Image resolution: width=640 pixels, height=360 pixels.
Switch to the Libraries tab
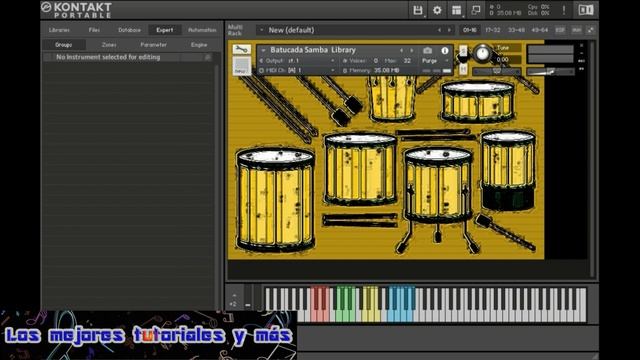(59, 30)
